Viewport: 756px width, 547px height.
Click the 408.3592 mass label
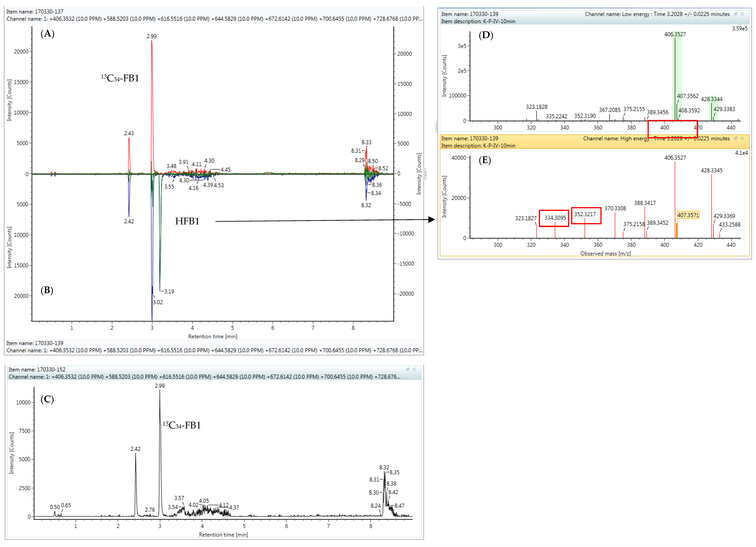coord(689,111)
